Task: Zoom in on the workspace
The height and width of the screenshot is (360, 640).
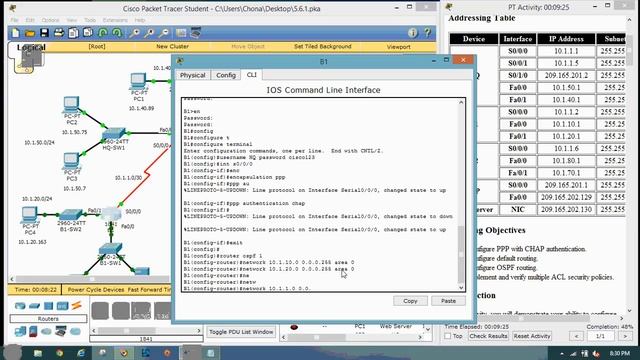Action: point(134,33)
